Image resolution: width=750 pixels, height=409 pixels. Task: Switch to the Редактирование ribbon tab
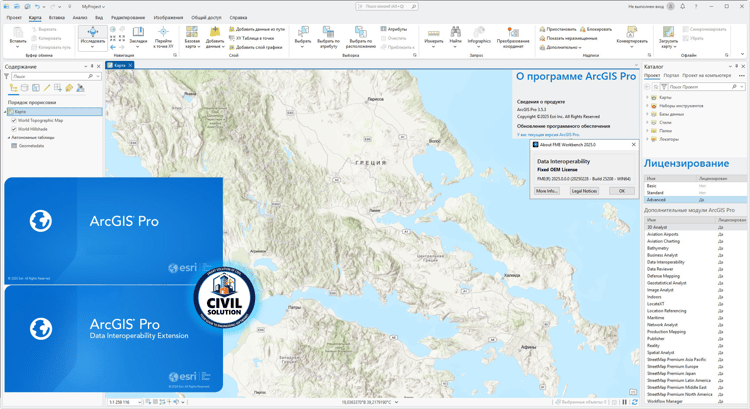[128, 18]
